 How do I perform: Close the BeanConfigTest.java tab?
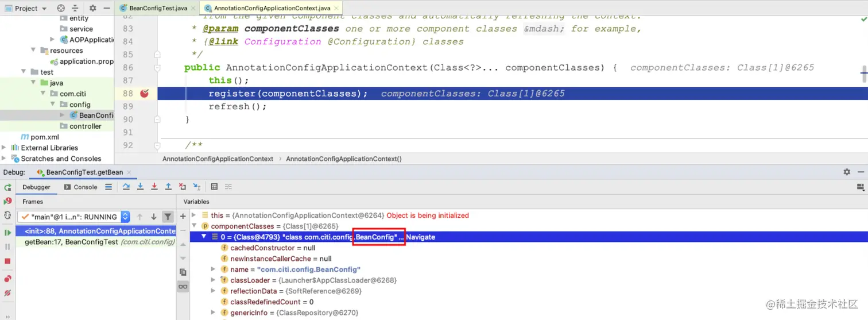coord(192,8)
